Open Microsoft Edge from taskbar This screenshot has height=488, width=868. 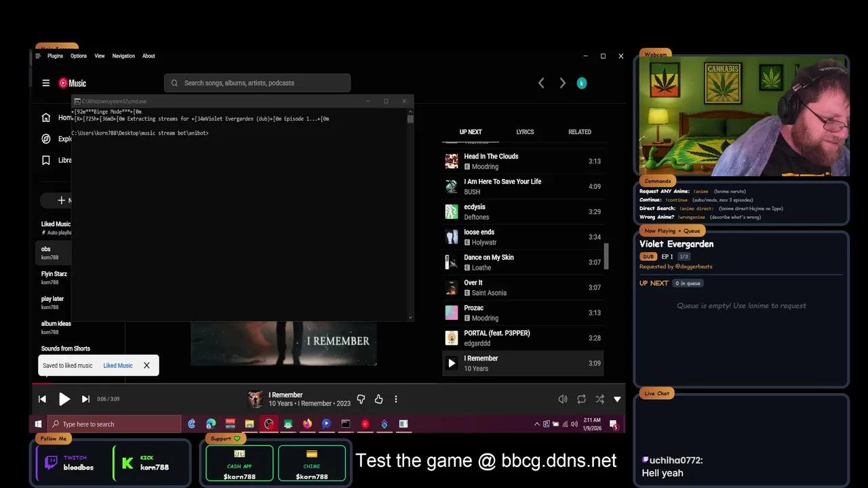pyautogui.click(x=211, y=424)
